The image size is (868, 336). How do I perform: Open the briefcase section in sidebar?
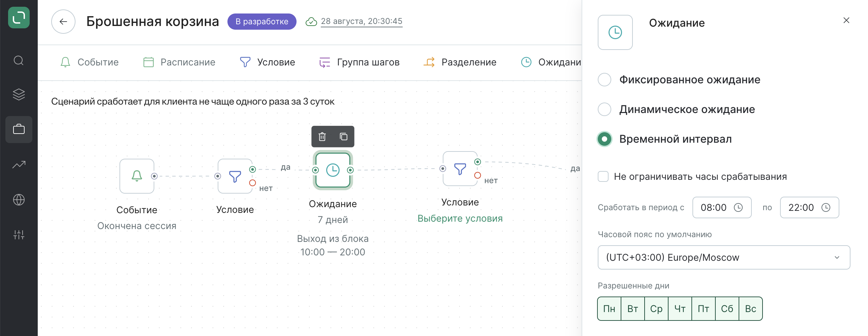[x=19, y=129]
